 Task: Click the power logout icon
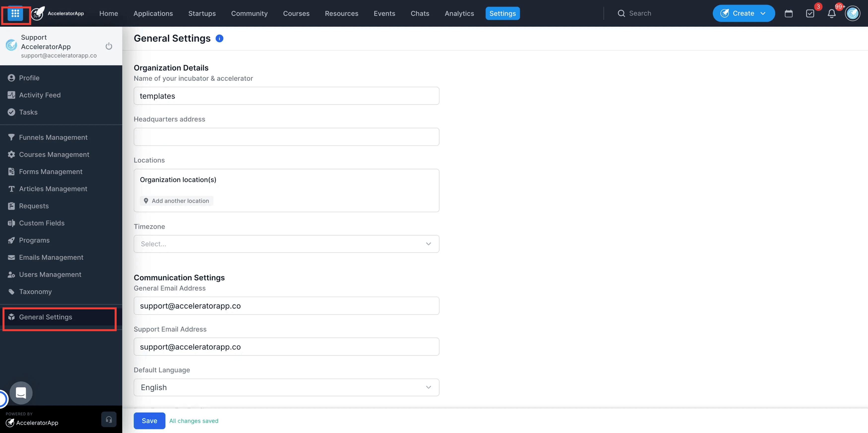pyautogui.click(x=109, y=46)
